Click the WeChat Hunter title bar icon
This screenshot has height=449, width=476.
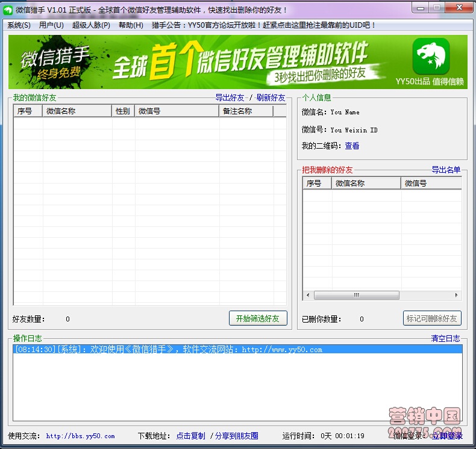click(x=8, y=10)
